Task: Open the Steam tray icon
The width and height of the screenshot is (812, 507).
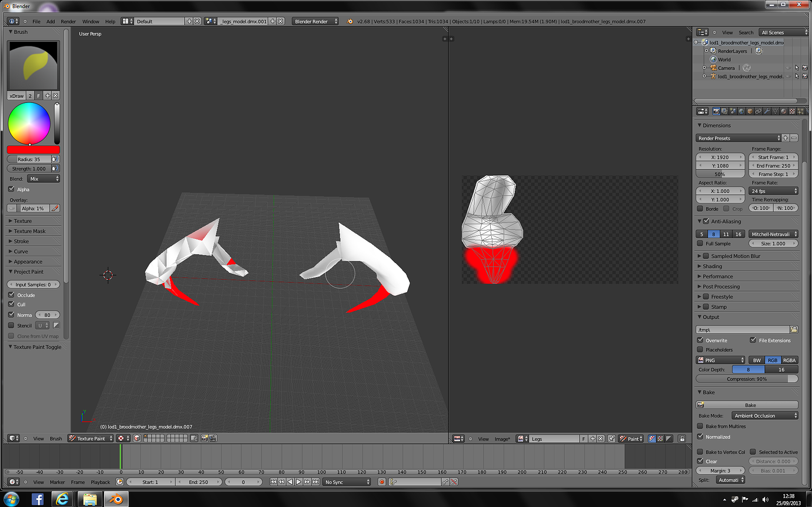Action: coord(736,499)
